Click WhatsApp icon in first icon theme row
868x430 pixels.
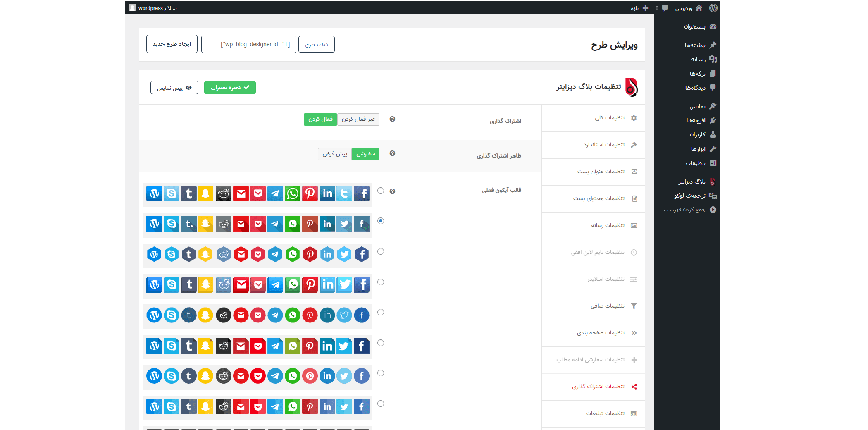coord(293,193)
